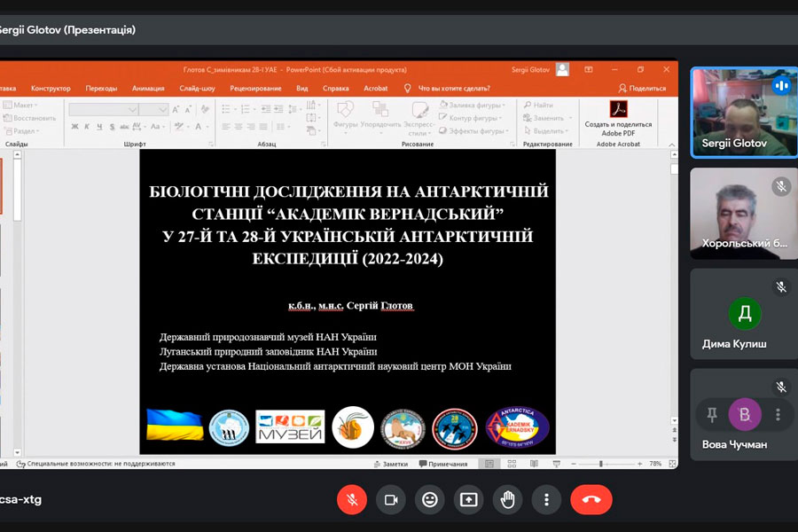Image resolution: width=798 pixels, height=532 pixels.
Task: Pin Вова Чучман's tile
Action: pos(712,414)
